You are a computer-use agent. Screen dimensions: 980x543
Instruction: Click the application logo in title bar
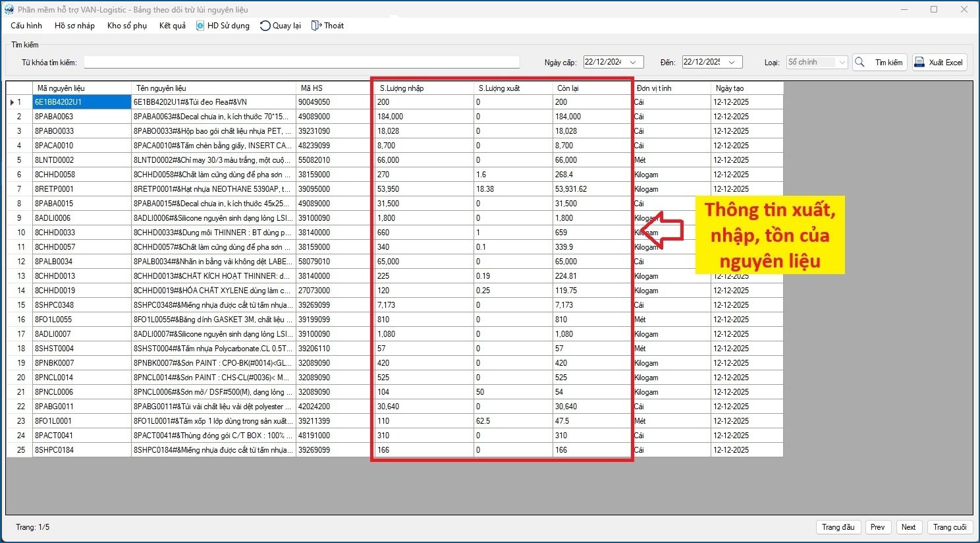9,9
